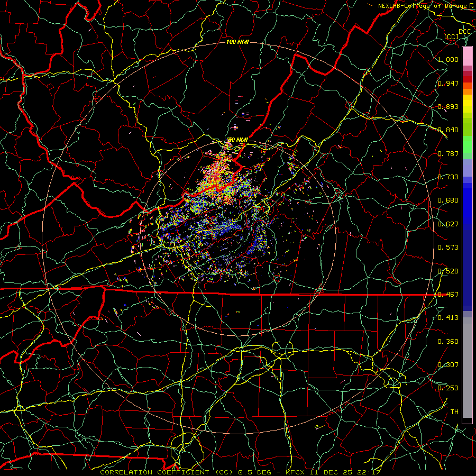Viewport: 476px width, 476px height.
Task: Click the 100 NMI range ring label
Action: [237, 42]
